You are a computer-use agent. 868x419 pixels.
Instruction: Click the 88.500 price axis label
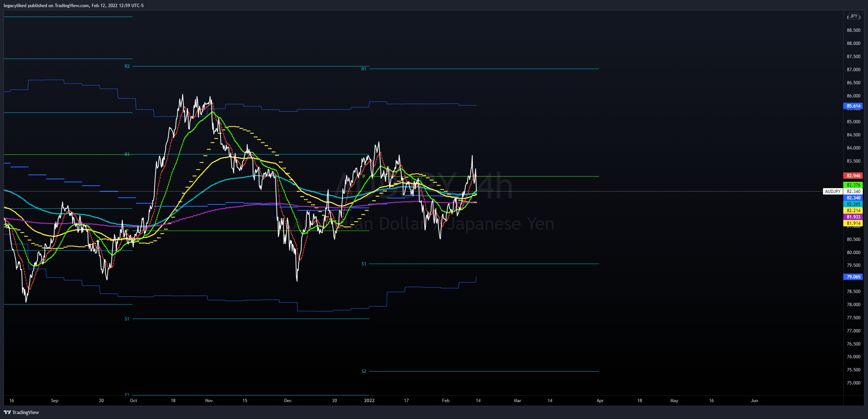click(854, 30)
